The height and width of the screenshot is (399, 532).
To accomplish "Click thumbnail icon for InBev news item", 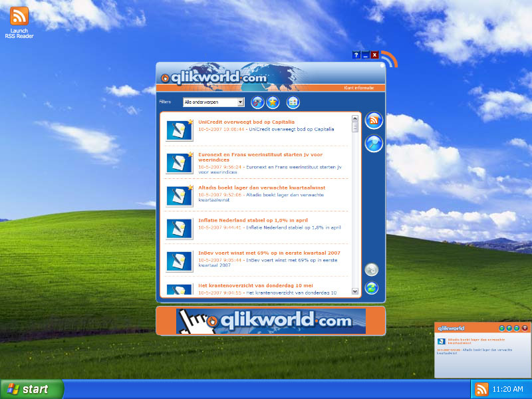I will (x=179, y=260).
